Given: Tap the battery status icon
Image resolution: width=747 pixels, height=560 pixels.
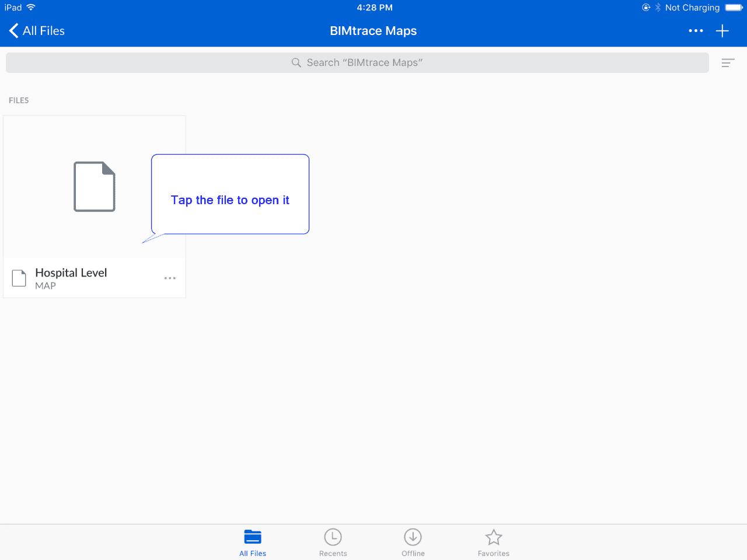Looking at the screenshot, I should point(734,8).
